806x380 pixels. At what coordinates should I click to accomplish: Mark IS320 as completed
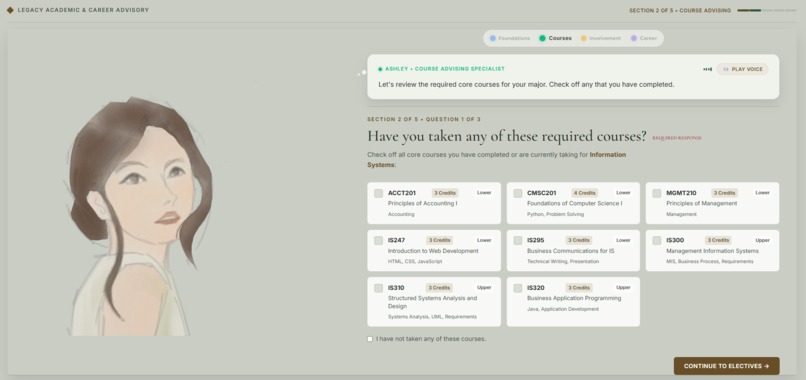coord(518,288)
